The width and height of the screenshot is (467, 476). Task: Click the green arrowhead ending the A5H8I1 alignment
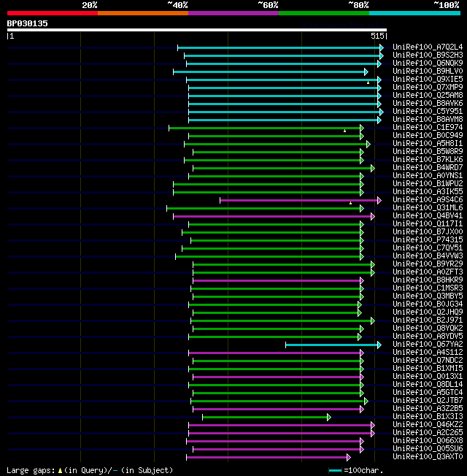[368, 145]
